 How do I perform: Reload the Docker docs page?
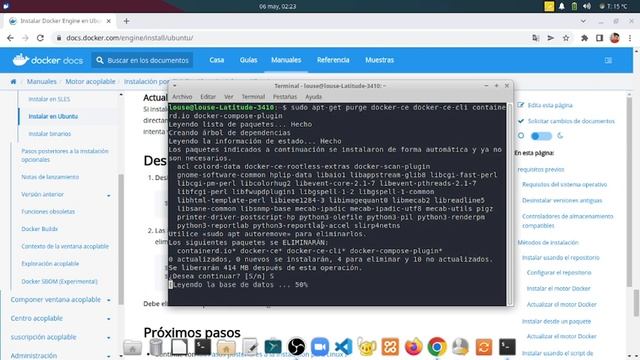40,38
